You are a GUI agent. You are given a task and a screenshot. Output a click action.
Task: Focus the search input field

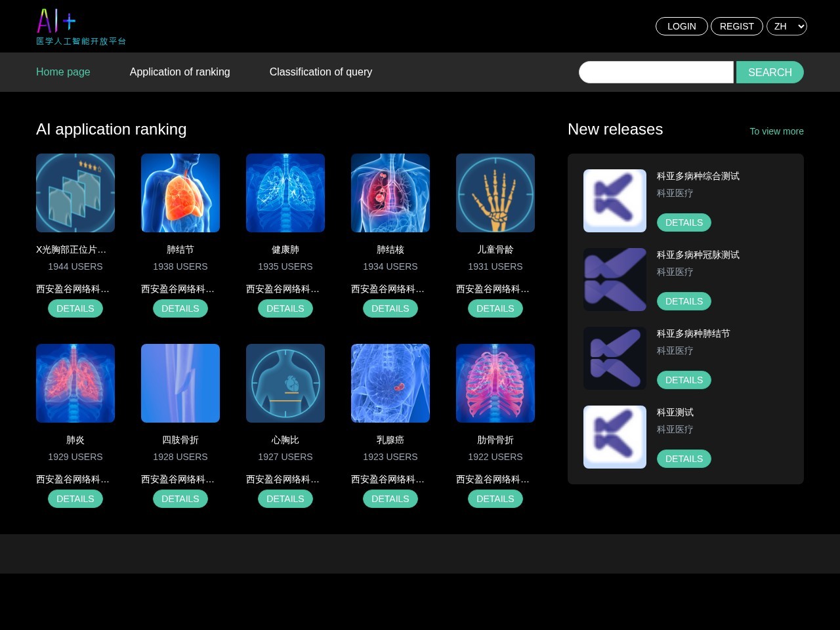[x=656, y=72]
